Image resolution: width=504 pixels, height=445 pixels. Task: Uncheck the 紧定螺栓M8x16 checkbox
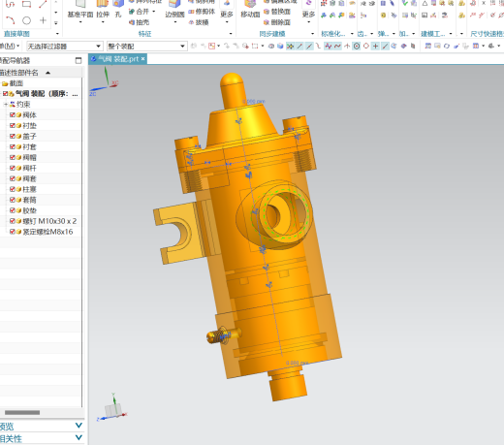(13, 232)
